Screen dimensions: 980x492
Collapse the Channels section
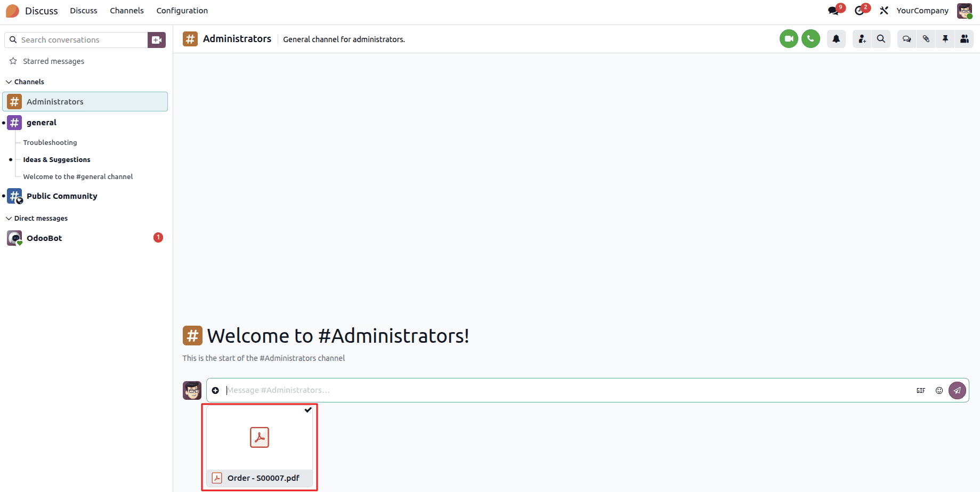pos(25,82)
